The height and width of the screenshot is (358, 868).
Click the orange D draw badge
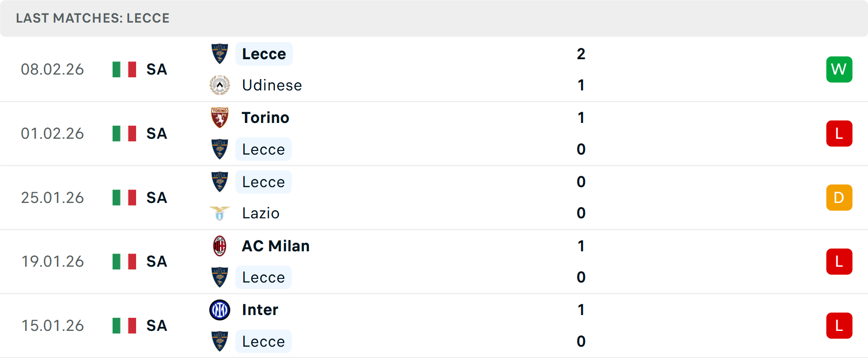(839, 198)
